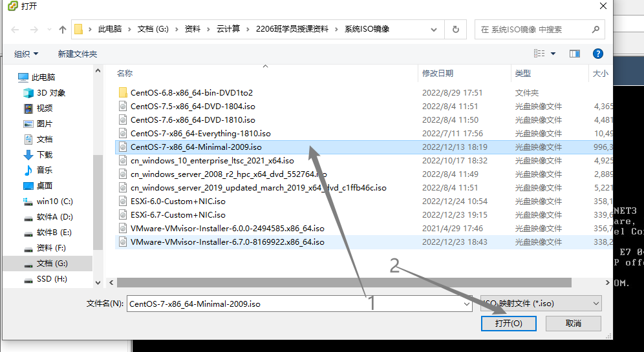Image resolution: width=644 pixels, height=352 pixels.
Task: Open the 3D 对象 folder icon
Action: pyautogui.click(x=28, y=93)
